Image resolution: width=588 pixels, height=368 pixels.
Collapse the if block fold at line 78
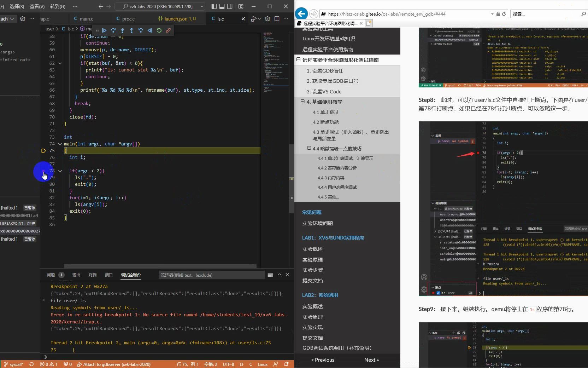(60, 171)
